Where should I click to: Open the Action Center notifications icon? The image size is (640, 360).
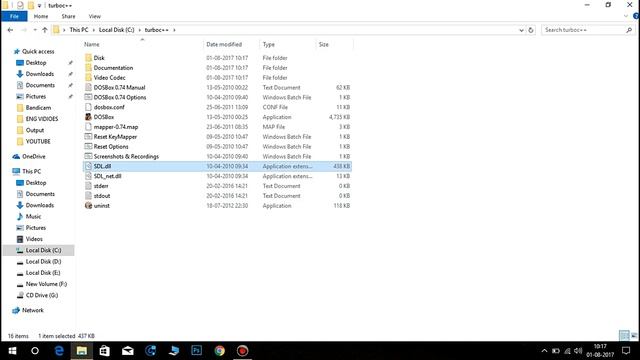tap(627, 351)
